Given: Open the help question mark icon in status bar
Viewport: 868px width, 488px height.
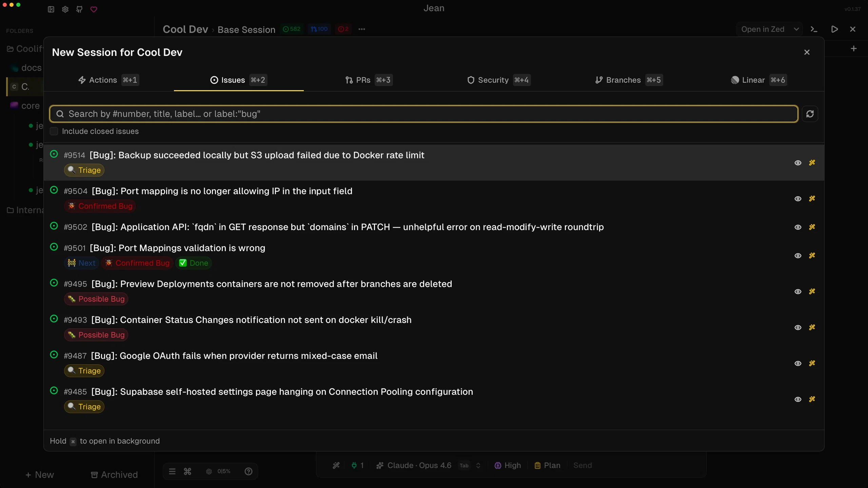Looking at the screenshot, I should [x=249, y=471].
